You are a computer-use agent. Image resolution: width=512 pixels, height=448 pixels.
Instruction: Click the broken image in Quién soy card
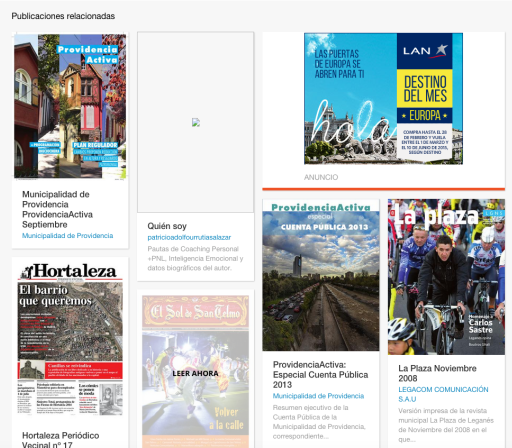click(x=196, y=122)
